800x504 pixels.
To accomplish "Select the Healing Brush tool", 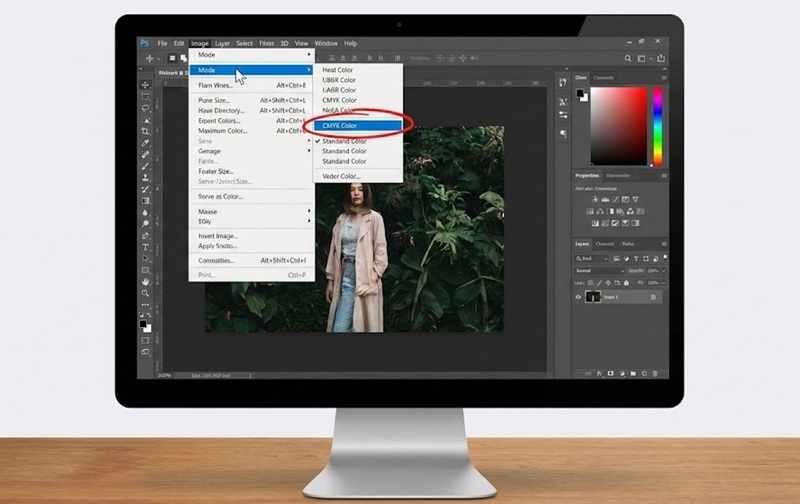I will click(x=145, y=155).
